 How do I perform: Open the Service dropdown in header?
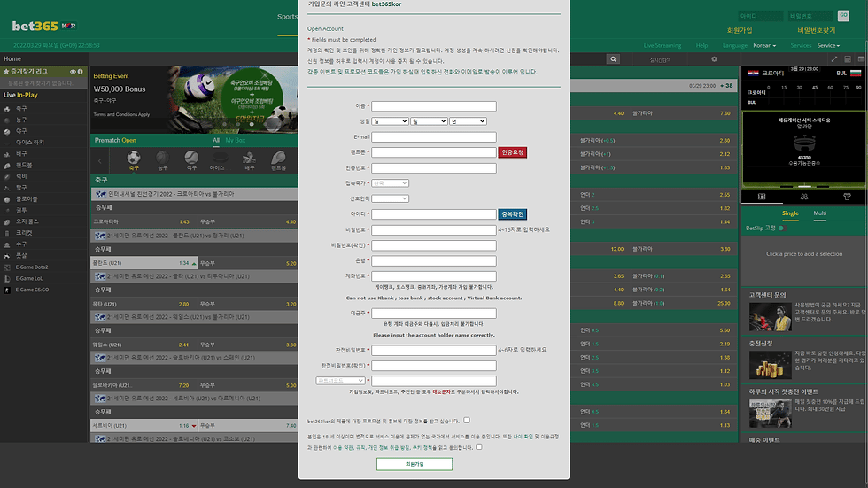(828, 45)
